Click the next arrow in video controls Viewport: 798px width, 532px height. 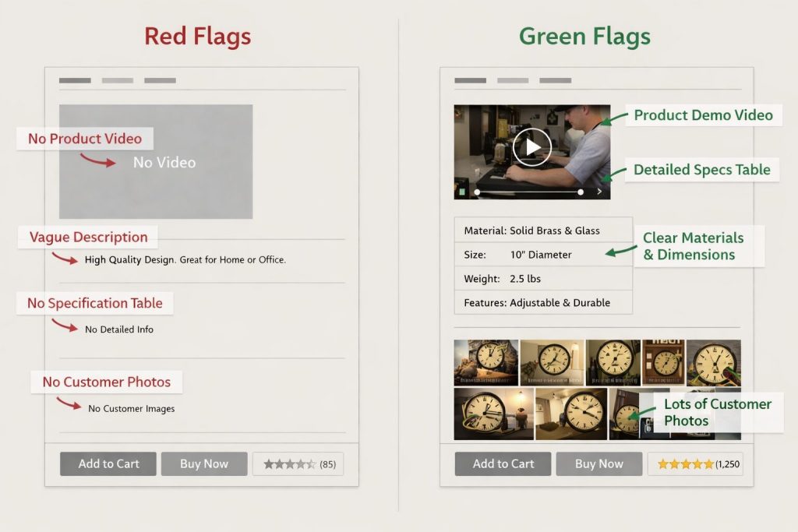click(599, 192)
